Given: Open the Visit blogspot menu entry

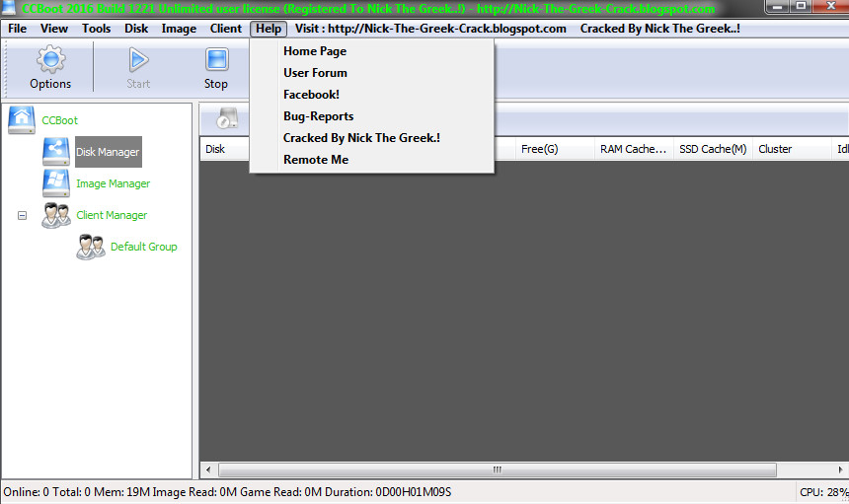Looking at the screenshot, I should (430, 29).
